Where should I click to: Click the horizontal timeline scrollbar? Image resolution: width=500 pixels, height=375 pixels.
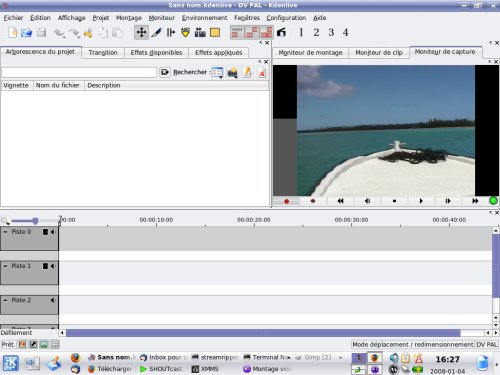point(263,333)
